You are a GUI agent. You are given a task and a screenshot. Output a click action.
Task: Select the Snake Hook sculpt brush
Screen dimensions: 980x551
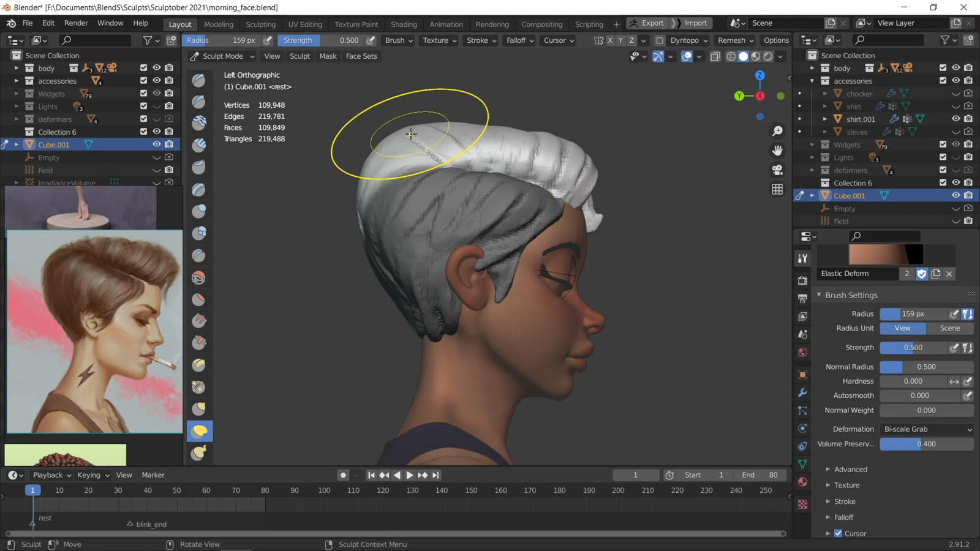point(199,453)
